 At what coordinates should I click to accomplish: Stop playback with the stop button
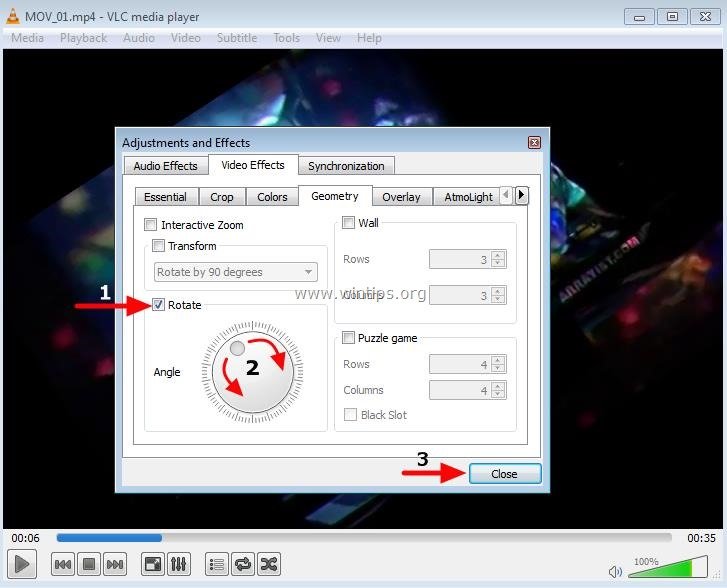point(89,564)
